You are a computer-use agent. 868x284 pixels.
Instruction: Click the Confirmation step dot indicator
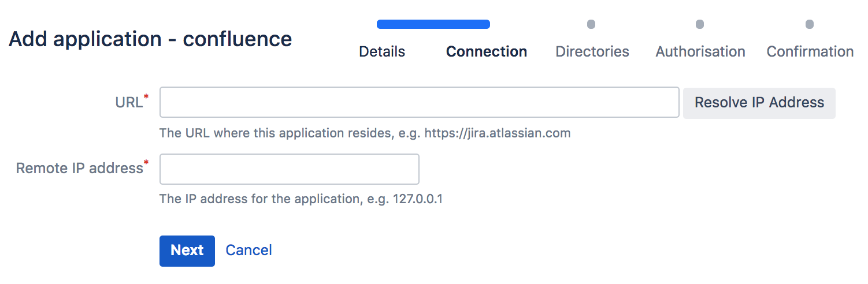pyautogui.click(x=810, y=24)
